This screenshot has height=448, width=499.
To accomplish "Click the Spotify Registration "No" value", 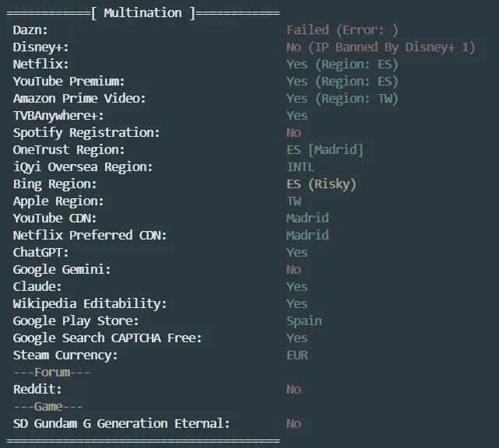I will click(x=293, y=133).
